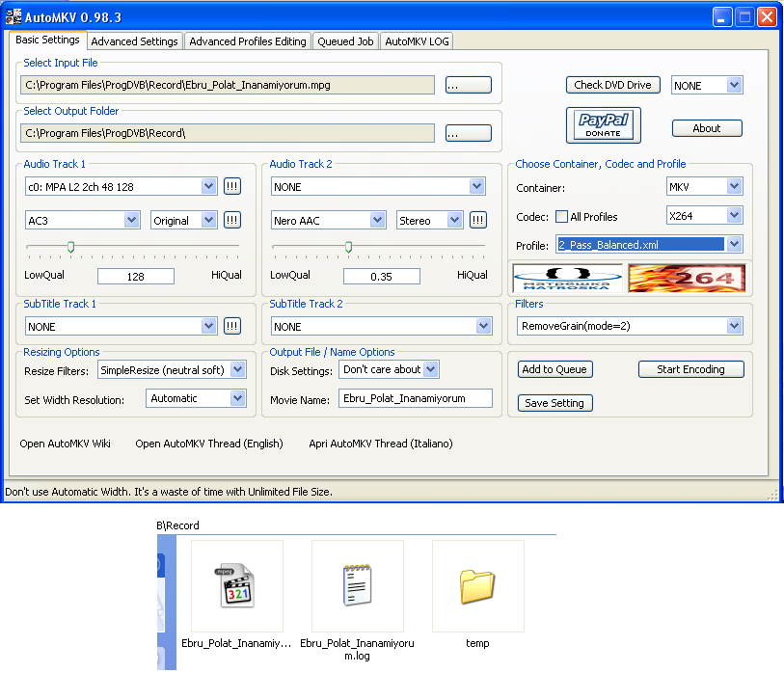784x673 pixels.
Task: Click the !!! button beside Audio Track 1 source
Action: [x=232, y=186]
